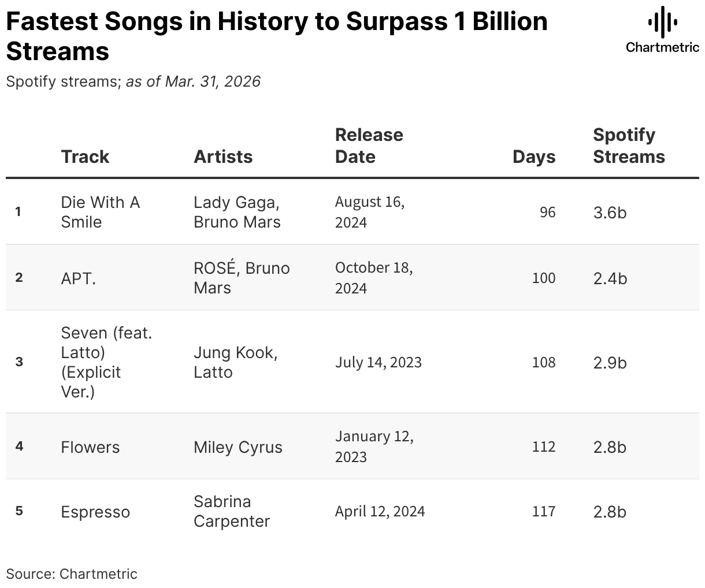Click the 3.6b streams value

(x=610, y=213)
